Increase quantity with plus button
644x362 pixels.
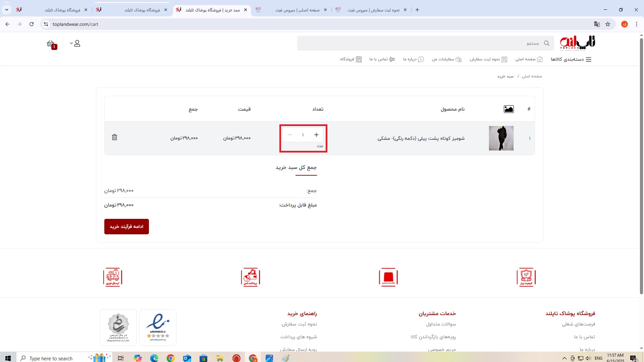click(316, 135)
